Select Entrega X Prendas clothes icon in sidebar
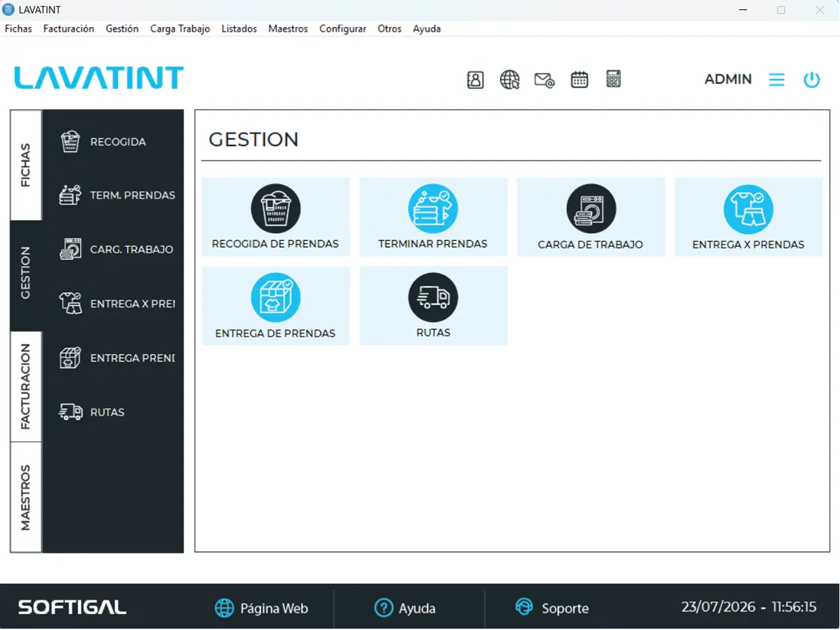The width and height of the screenshot is (840, 630). click(x=70, y=303)
